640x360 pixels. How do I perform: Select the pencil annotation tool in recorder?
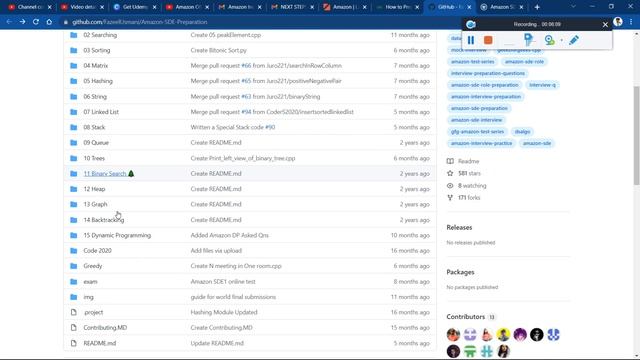pyautogui.click(x=573, y=40)
